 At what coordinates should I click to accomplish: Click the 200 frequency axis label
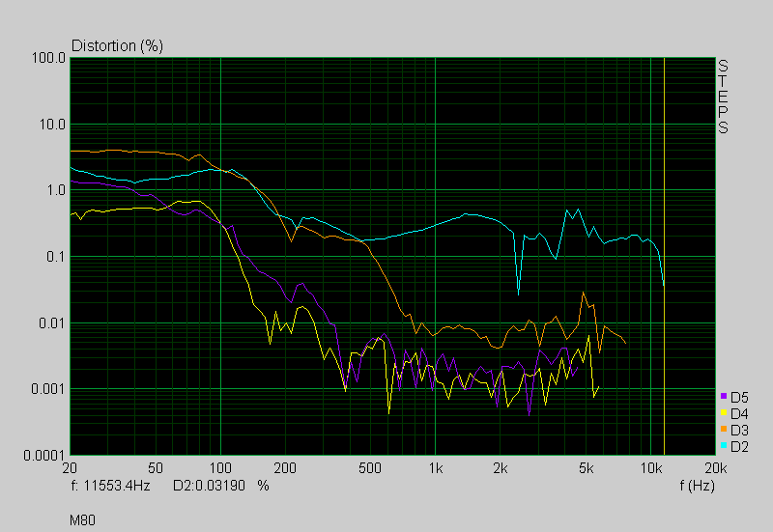tap(285, 468)
